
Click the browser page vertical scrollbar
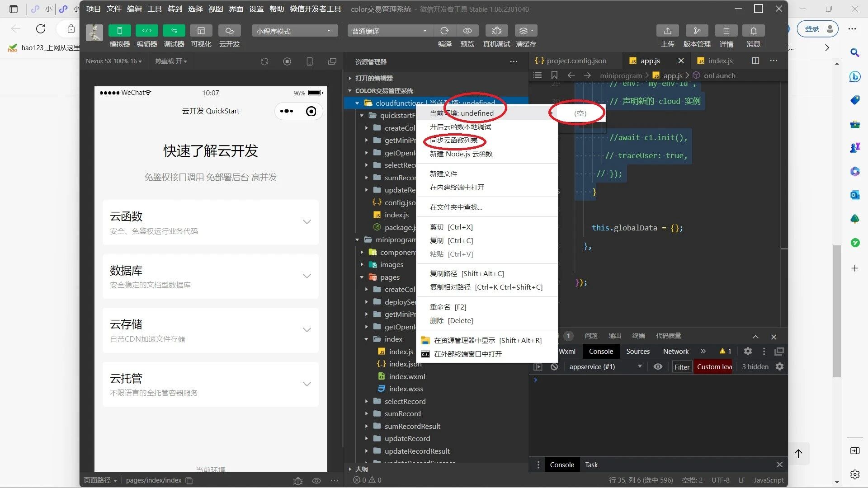[x=837, y=312]
